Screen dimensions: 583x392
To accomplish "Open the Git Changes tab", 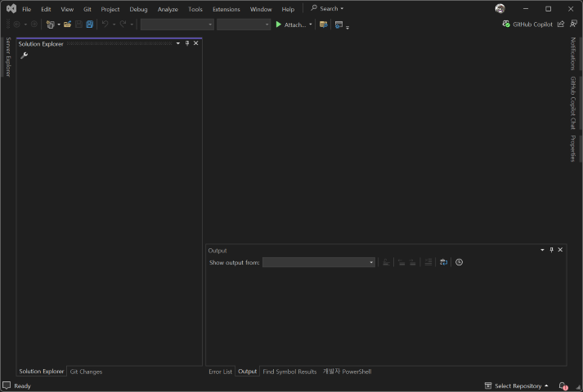I will (86, 372).
